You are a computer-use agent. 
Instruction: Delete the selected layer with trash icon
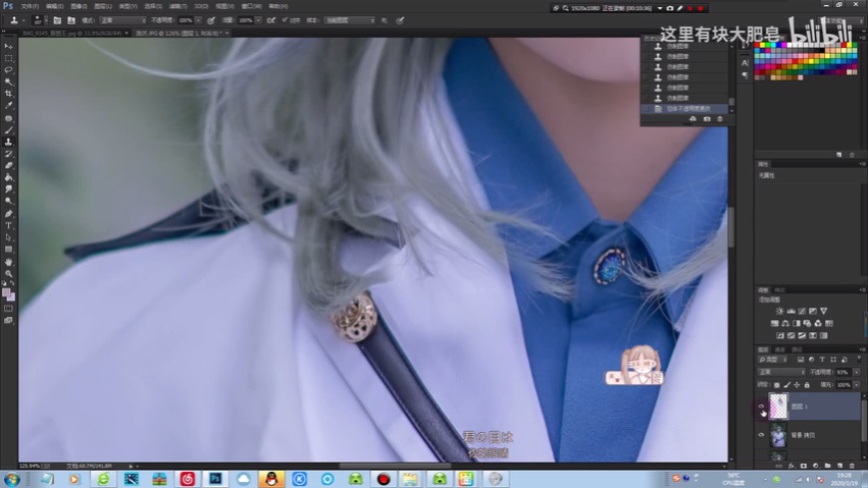point(852,466)
